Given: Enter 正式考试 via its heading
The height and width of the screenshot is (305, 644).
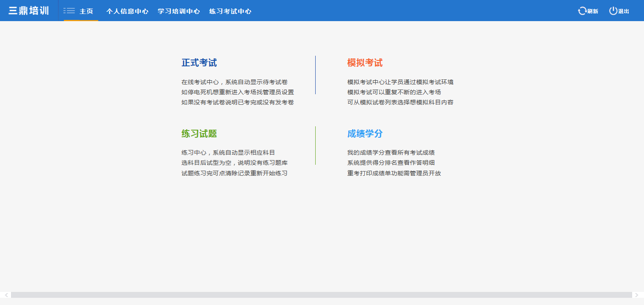Looking at the screenshot, I should [199, 63].
